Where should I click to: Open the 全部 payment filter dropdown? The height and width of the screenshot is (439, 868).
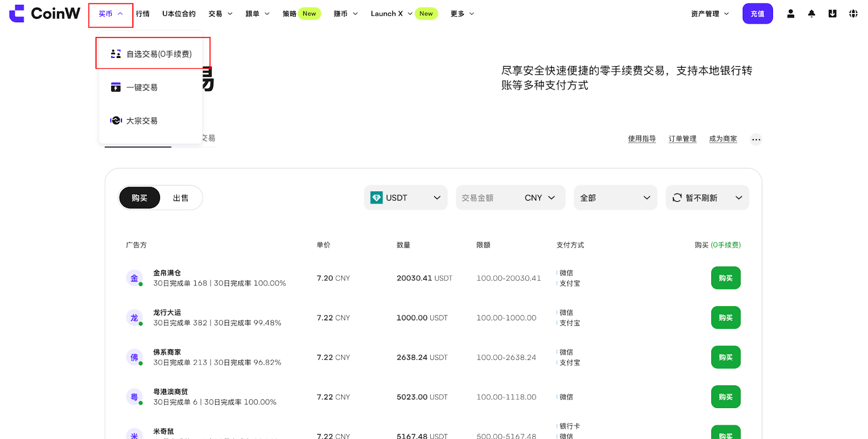click(x=615, y=198)
